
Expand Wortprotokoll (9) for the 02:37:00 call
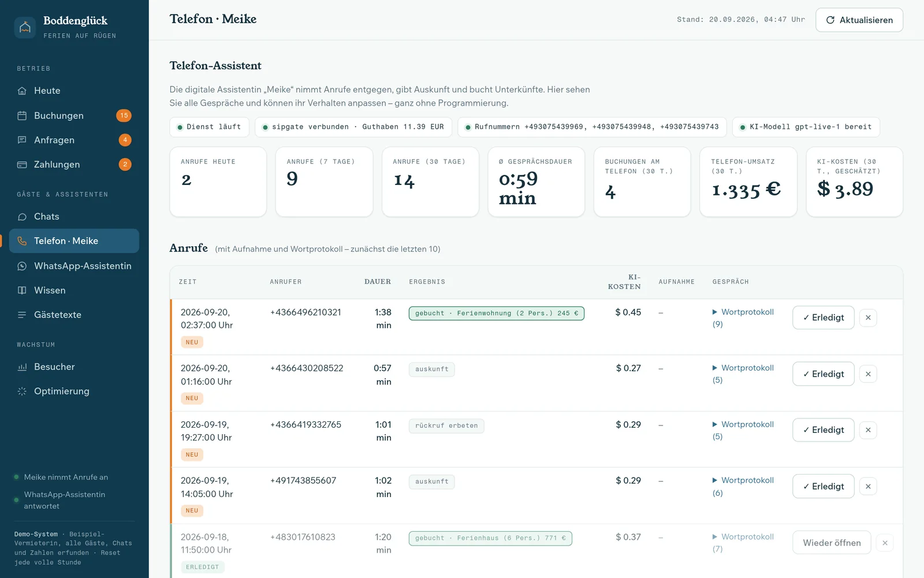pos(743,318)
